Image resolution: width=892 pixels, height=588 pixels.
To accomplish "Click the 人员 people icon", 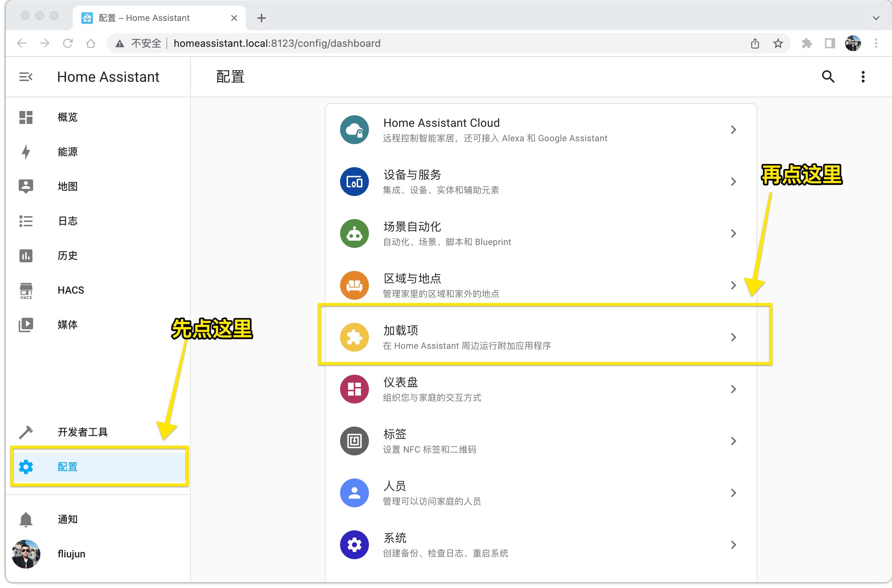I will coord(354,493).
